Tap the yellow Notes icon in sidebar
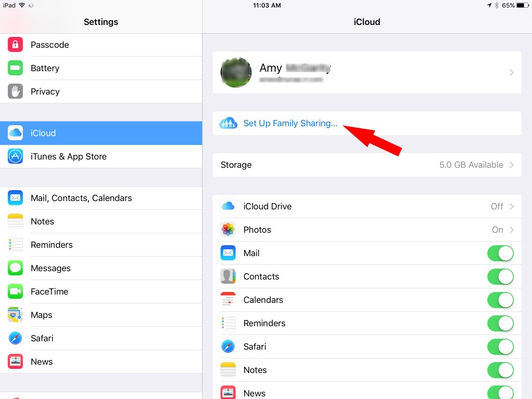The width and height of the screenshot is (532, 399). (x=15, y=221)
